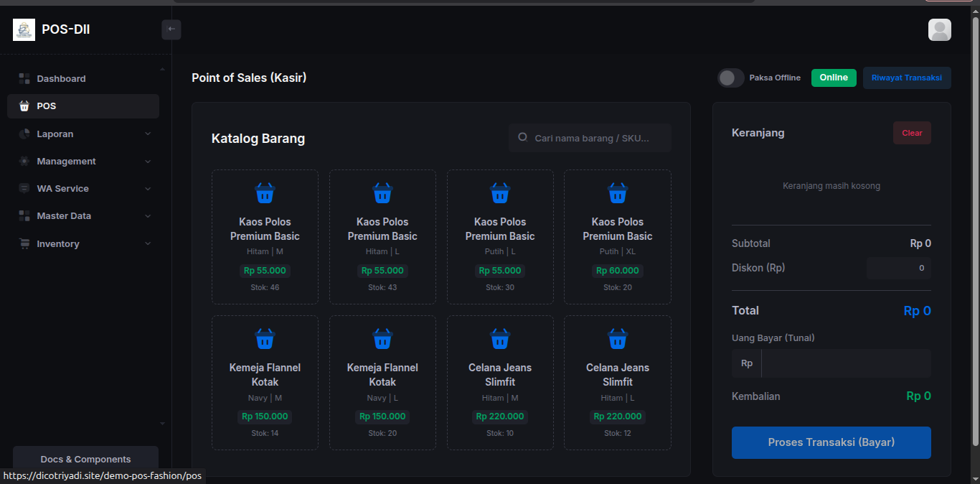
Task: Expand the Laporan submenu chevron
Action: [x=148, y=134]
